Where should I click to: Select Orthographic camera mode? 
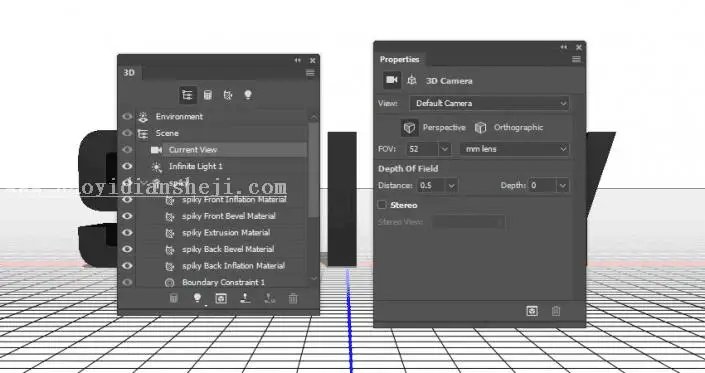click(518, 128)
